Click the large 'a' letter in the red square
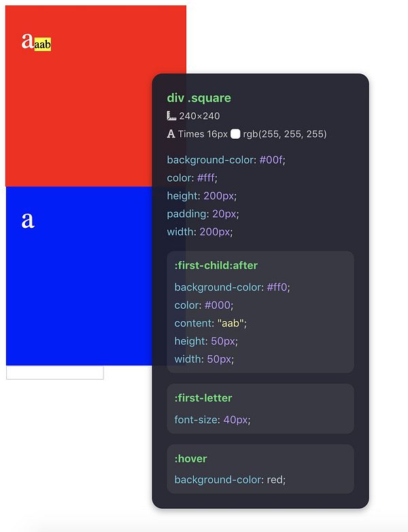 pos(27,41)
